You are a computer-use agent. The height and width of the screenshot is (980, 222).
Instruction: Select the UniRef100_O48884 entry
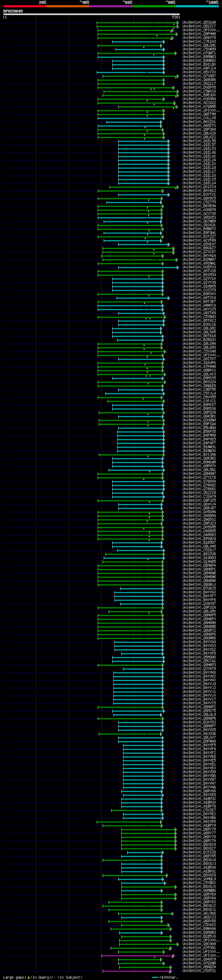click(199, 516)
